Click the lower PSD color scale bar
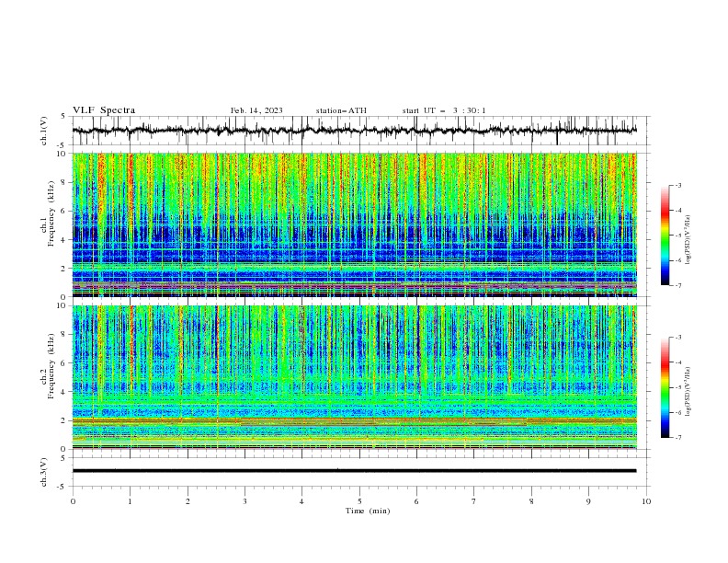 coord(665,387)
